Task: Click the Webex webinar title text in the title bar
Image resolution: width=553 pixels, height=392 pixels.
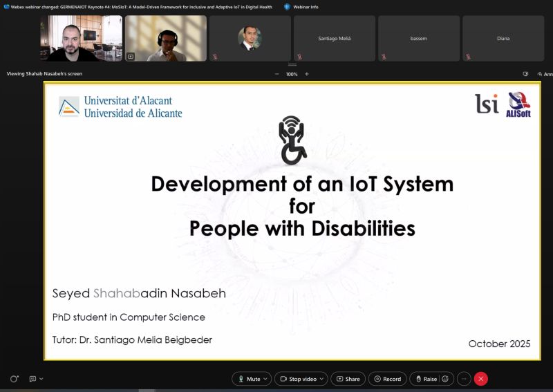Action: (142, 7)
